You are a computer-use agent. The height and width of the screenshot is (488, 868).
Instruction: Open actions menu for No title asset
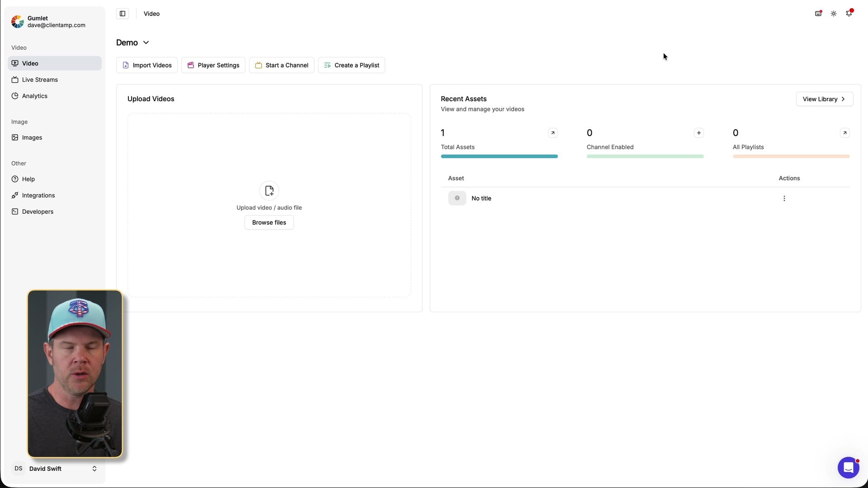click(784, 198)
